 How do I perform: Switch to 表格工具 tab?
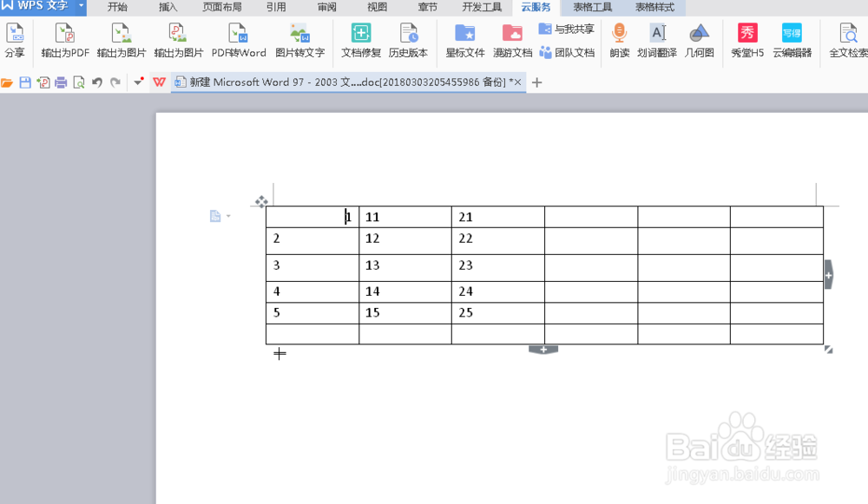coord(592,7)
